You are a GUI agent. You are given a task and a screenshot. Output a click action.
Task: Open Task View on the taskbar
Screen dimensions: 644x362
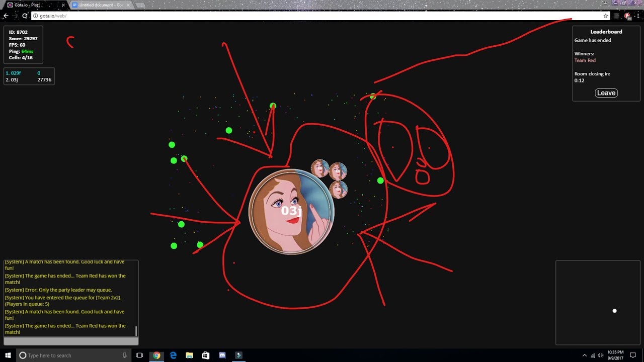pyautogui.click(x=139, y=355)
